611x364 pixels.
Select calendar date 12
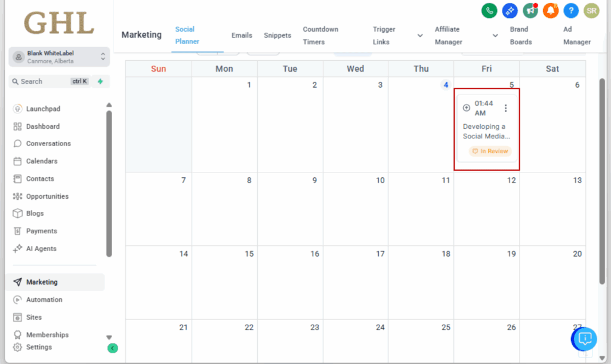(511, 180)
